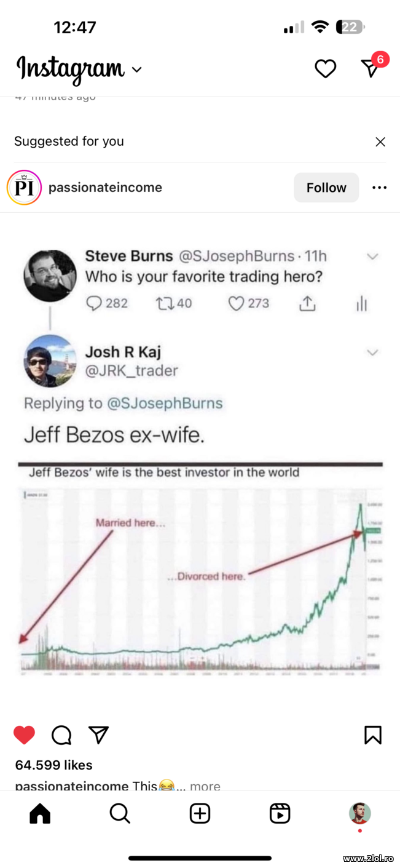Open the notifications heart icon
The image size is (400, 868).
(x=325, y=68)
